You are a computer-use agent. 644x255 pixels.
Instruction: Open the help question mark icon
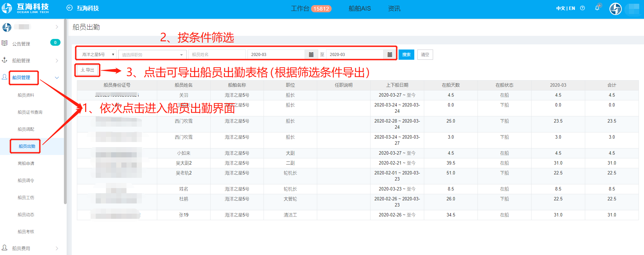(582, 8)
